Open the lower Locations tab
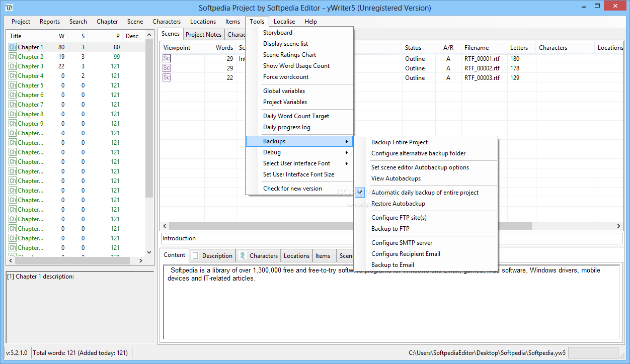This screenshot has height=364, width=630. [x=296, y=256]
